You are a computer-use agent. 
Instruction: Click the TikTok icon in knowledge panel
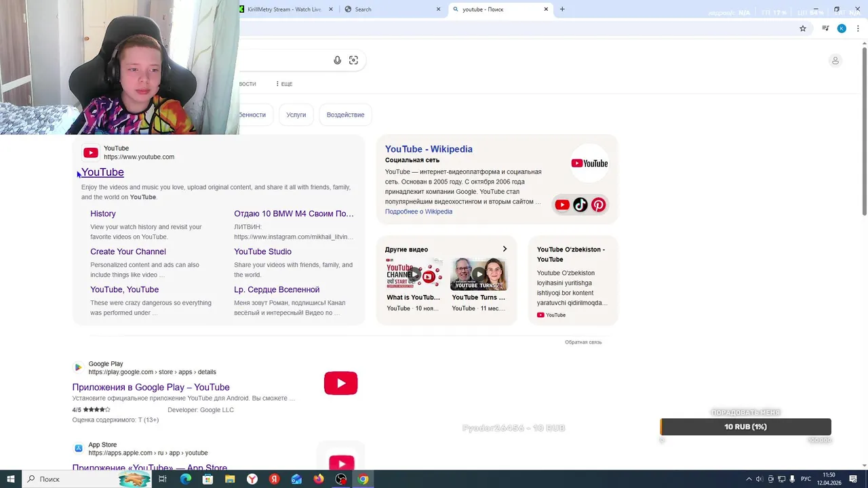[580, 205]
